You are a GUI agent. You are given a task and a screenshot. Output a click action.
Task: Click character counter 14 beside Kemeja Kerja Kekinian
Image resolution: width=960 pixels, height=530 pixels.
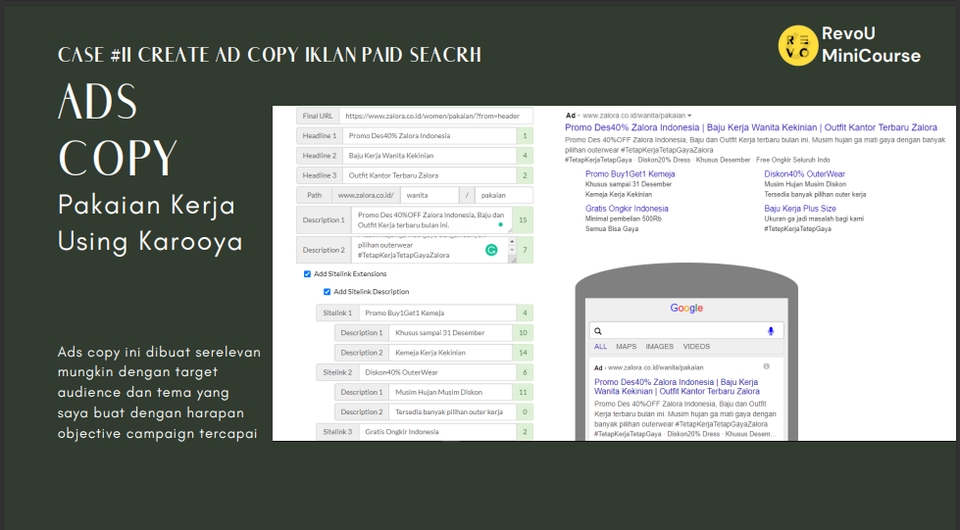(523, 353)
